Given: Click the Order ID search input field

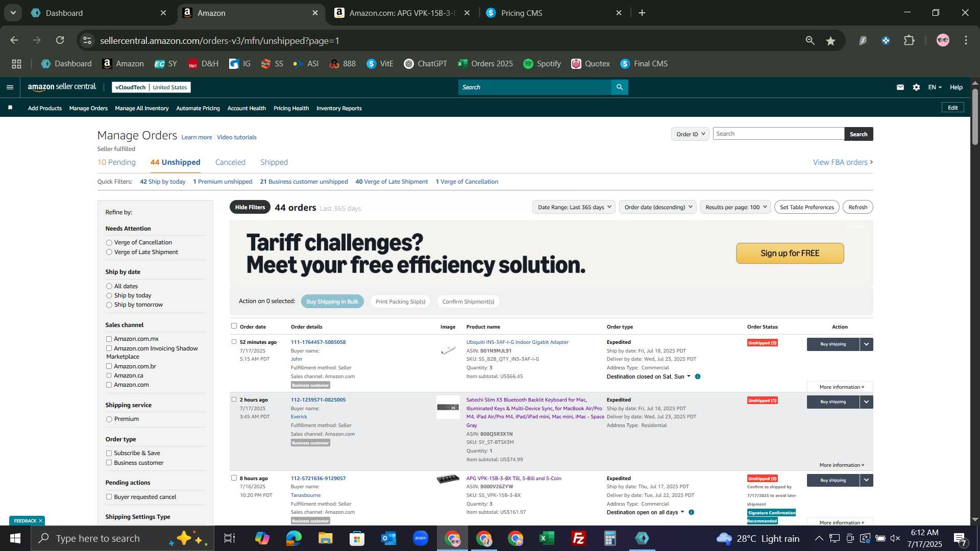Looking at the screenshot, I should pos(778,134).
